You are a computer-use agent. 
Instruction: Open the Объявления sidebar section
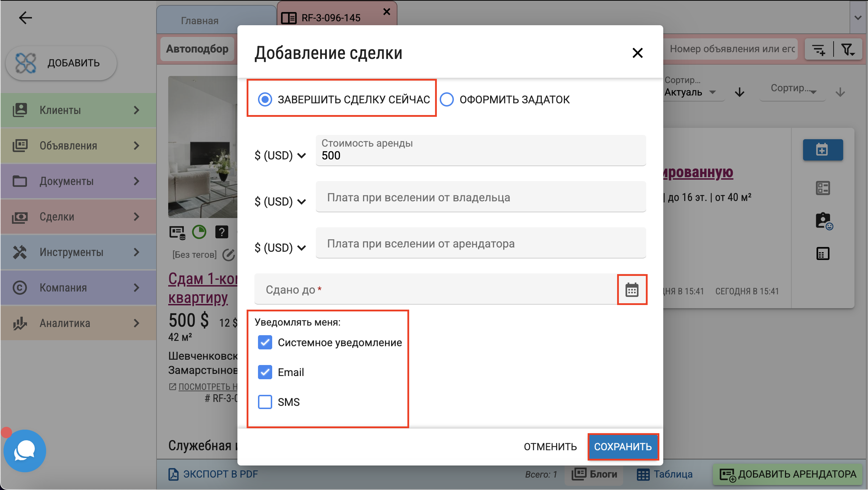[78, 146]
